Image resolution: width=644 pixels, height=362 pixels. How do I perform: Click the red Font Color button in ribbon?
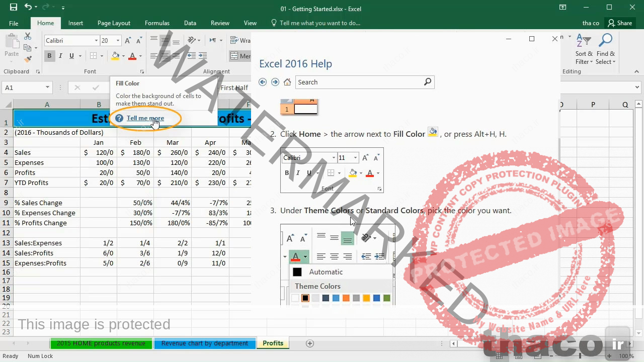tap(132, 56)
